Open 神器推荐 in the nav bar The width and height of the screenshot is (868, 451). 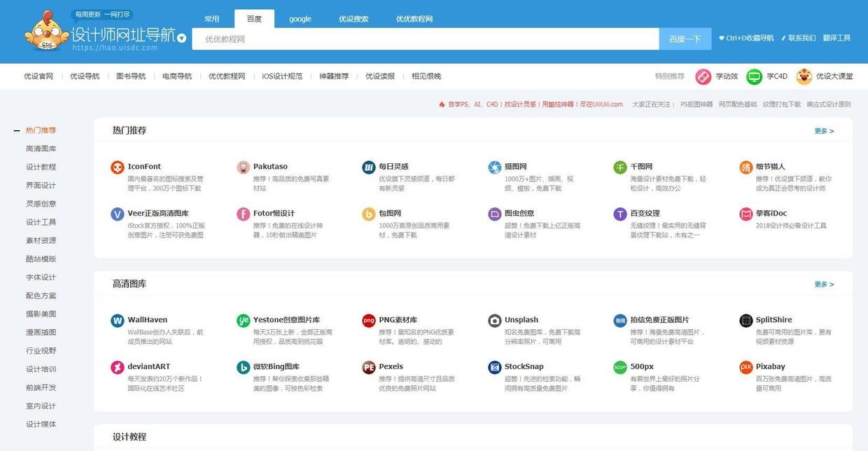[334, 76]
